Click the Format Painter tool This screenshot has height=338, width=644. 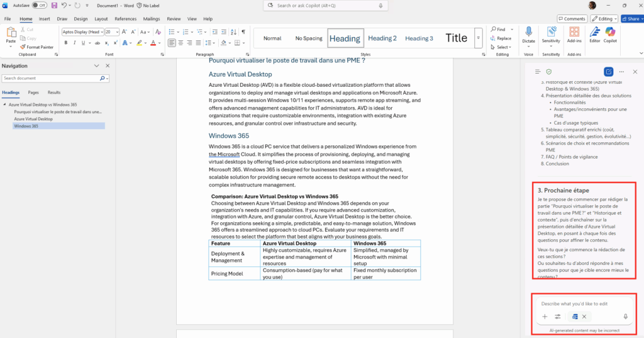pos(36,47)
